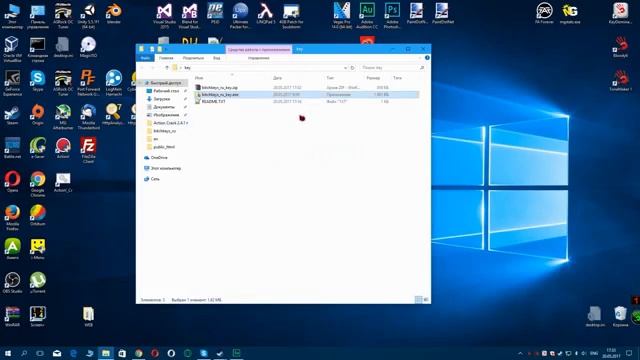Select Network in navigation pane
The image size is (640, 360).
click(154, 179)
